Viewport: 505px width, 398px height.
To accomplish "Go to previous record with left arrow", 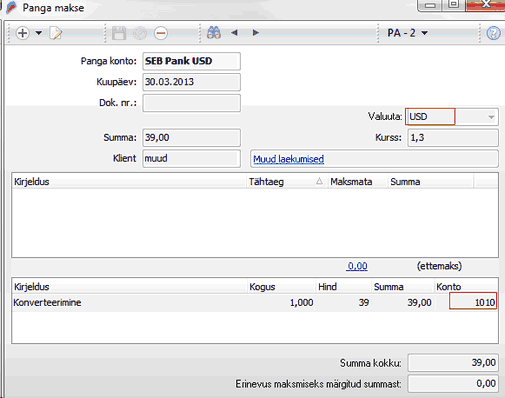I will 234,33.
